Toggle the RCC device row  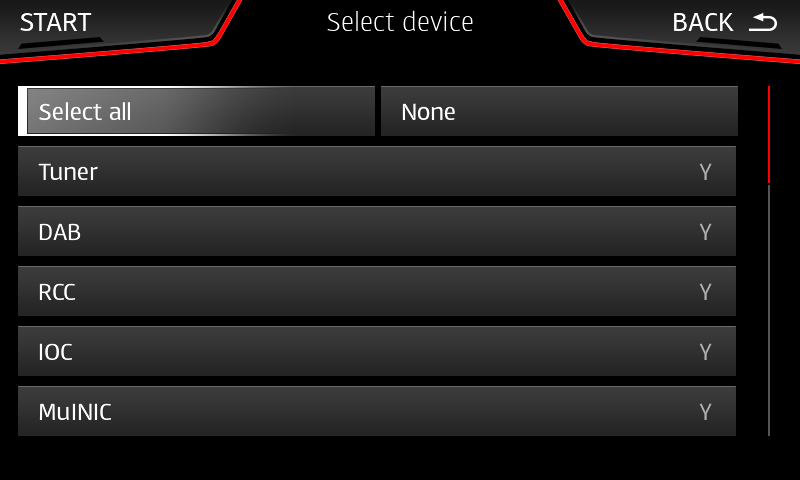pyautogui.click(x=377, y=291)
